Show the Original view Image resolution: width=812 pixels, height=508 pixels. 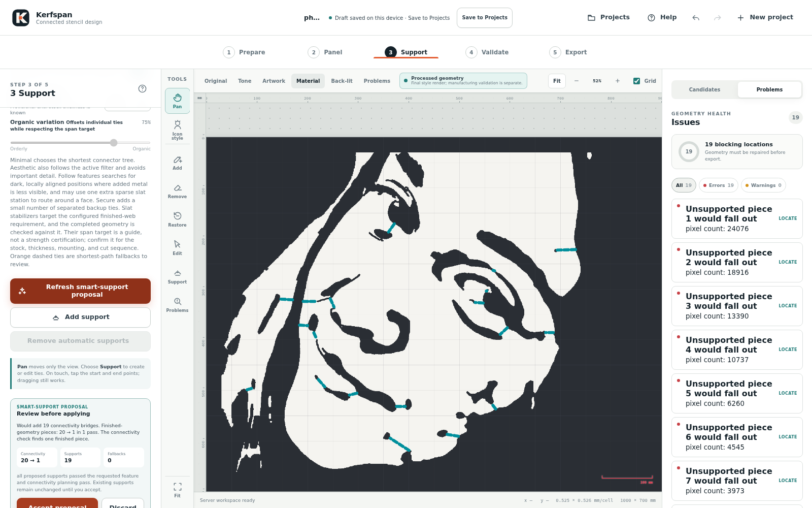click(x=216, y=81)
